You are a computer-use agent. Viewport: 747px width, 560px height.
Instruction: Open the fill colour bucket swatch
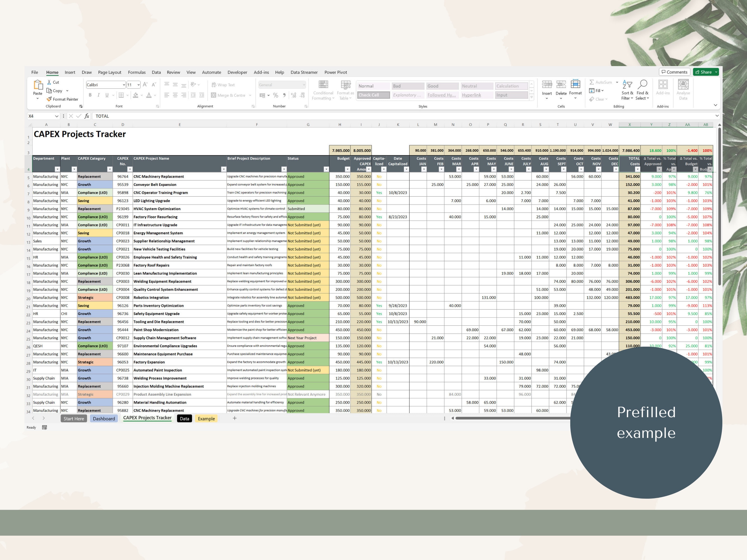click(x=135, y=95)
